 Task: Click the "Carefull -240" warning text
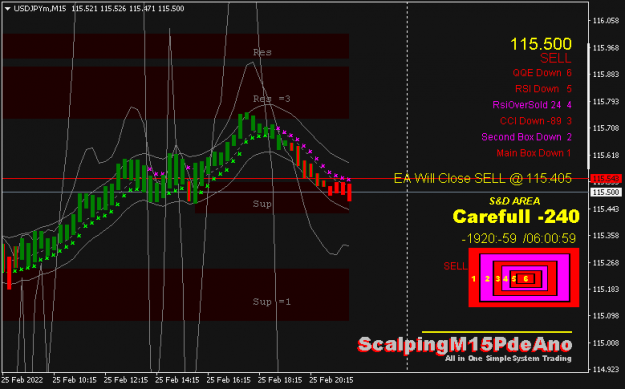516,216
